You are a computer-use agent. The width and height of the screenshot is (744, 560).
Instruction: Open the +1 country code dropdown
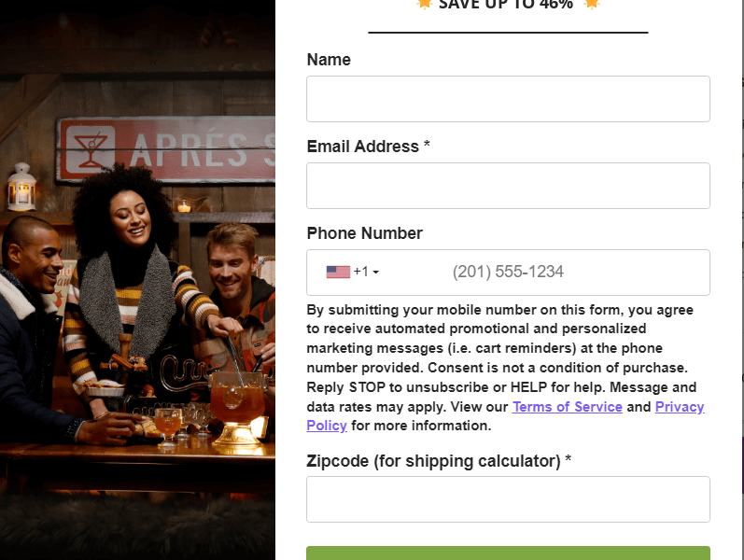pyautogui.click(x=353, y=272)
